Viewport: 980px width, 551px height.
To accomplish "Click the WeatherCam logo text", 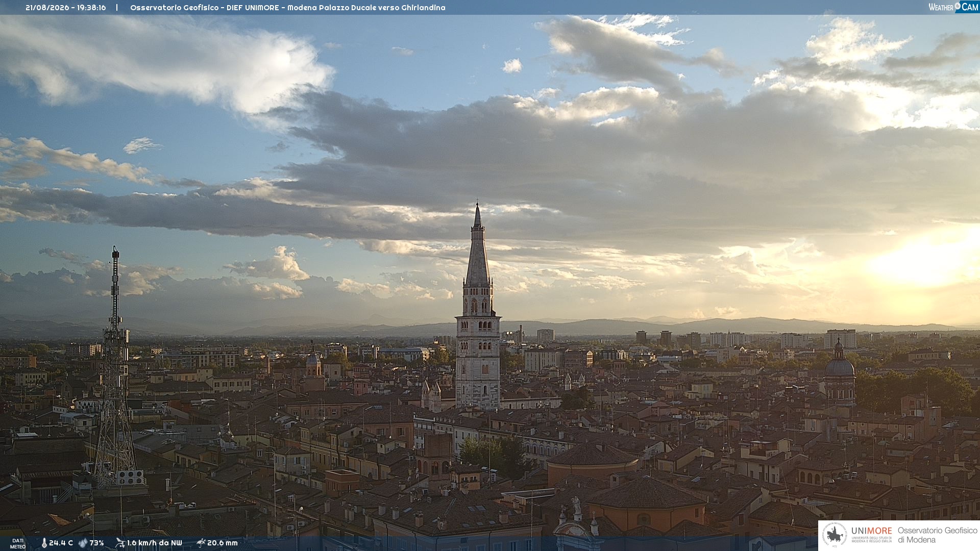I will click(x=953, y=7).
